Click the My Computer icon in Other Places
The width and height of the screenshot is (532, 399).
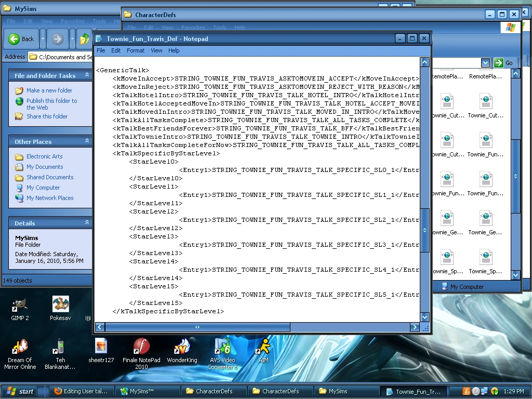(x=19, y=188)
